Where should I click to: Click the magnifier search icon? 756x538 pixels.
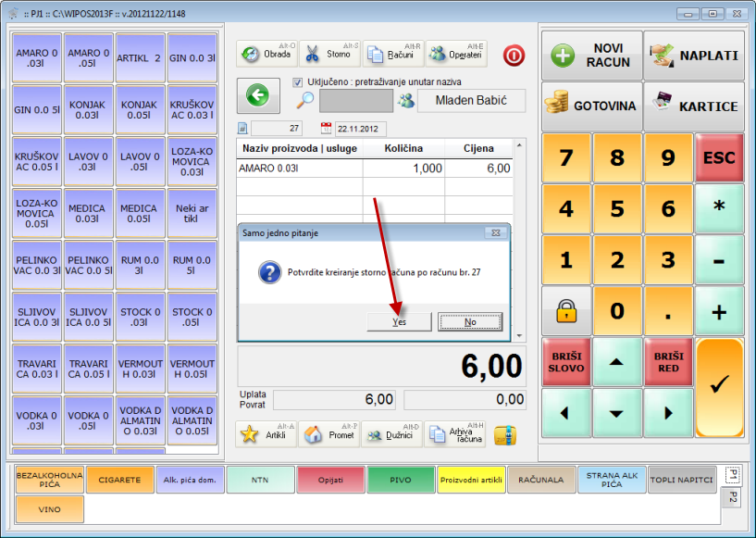coord(304,101)
